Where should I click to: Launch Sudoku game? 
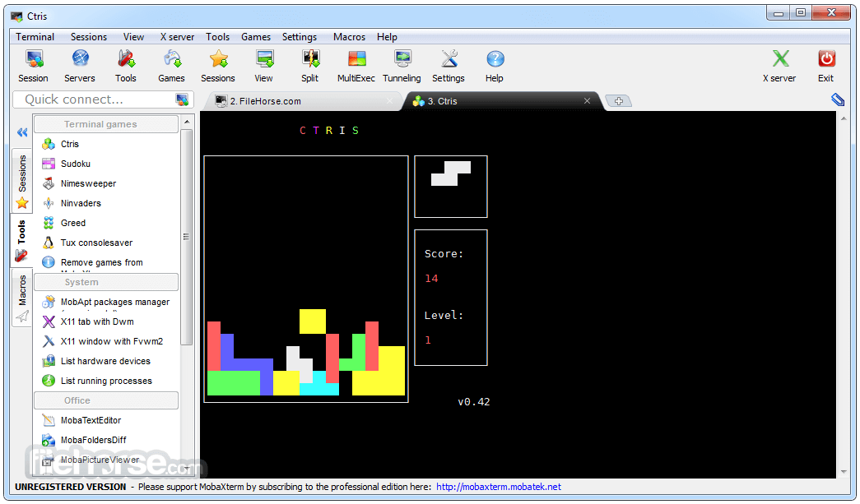coord(75,164)
